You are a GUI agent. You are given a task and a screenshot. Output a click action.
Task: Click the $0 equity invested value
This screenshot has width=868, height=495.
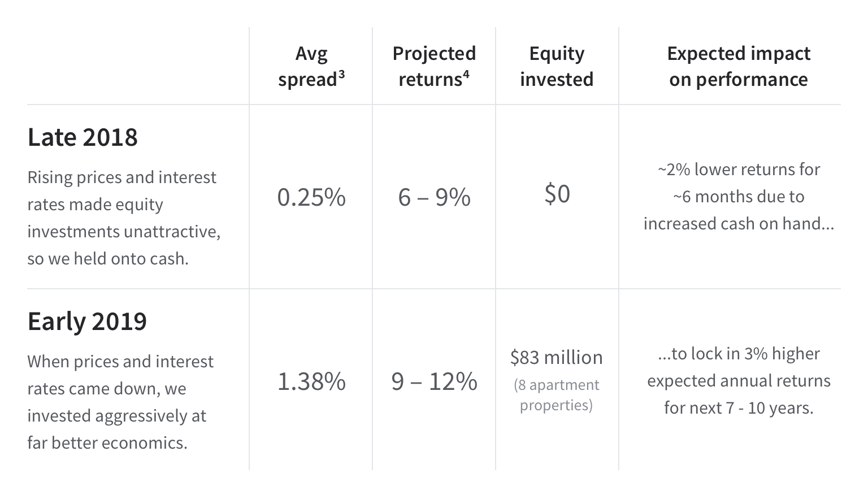pos(557,194)
